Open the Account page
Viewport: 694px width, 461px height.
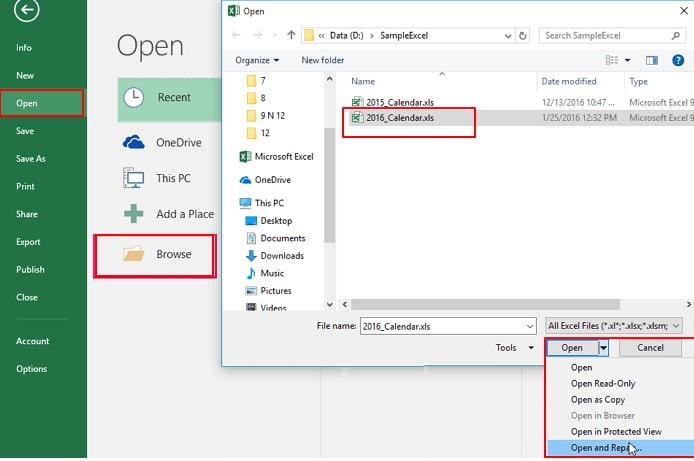point(32,341)
